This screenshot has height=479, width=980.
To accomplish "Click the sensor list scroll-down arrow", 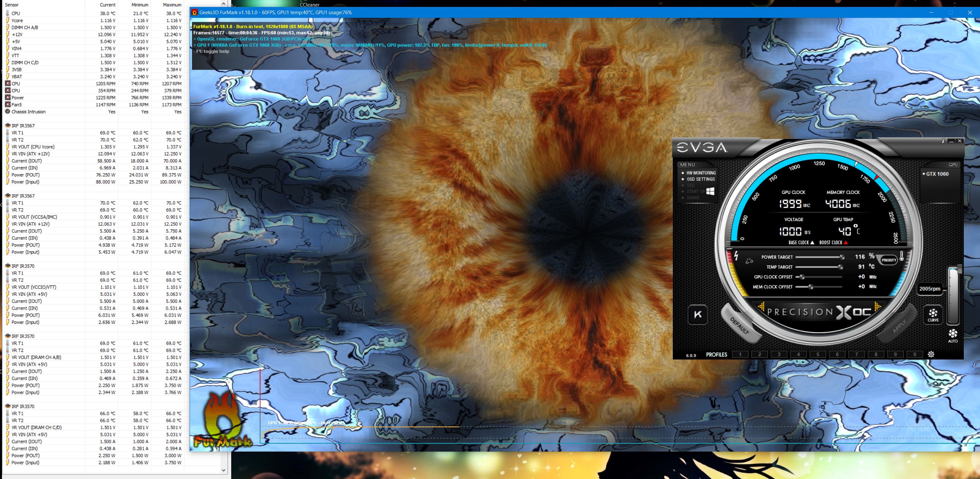I will coord(224,470).
